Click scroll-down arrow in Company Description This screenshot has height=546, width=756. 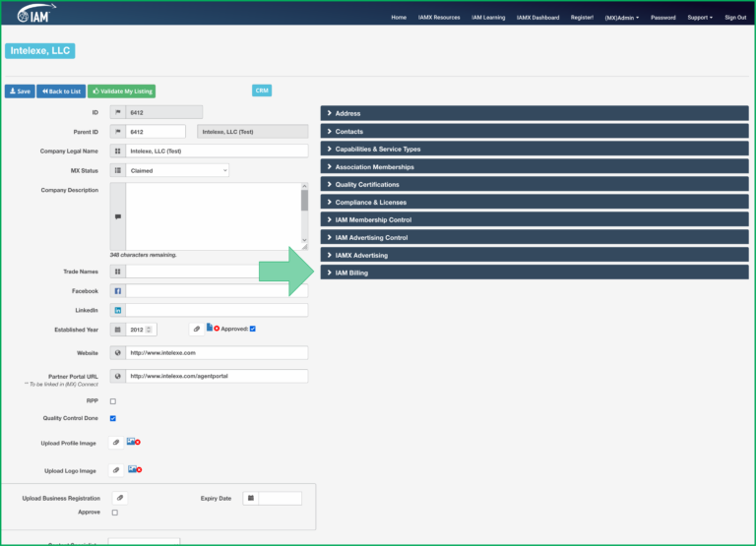point(304,239)
